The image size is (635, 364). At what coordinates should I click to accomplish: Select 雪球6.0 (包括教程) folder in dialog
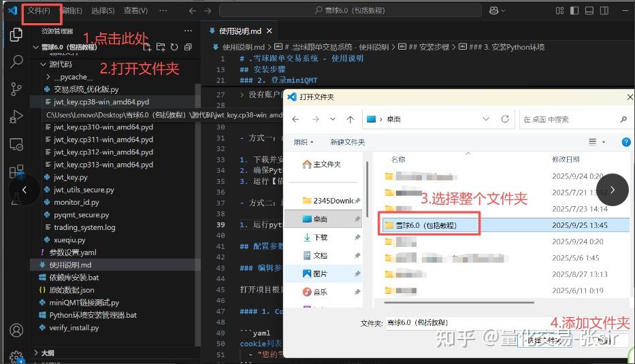[426, 225]
